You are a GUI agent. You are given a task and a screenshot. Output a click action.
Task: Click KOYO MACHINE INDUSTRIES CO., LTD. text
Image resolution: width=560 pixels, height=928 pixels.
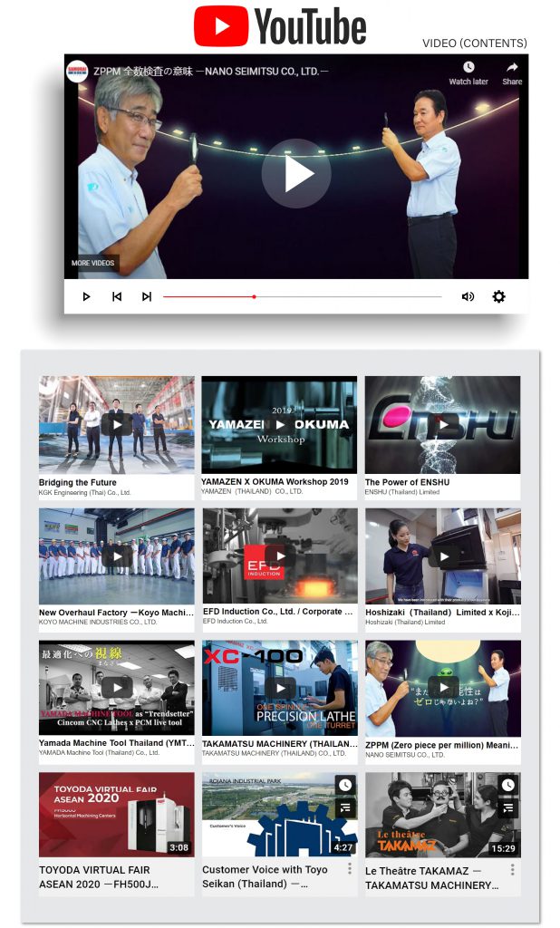(98, 622)
